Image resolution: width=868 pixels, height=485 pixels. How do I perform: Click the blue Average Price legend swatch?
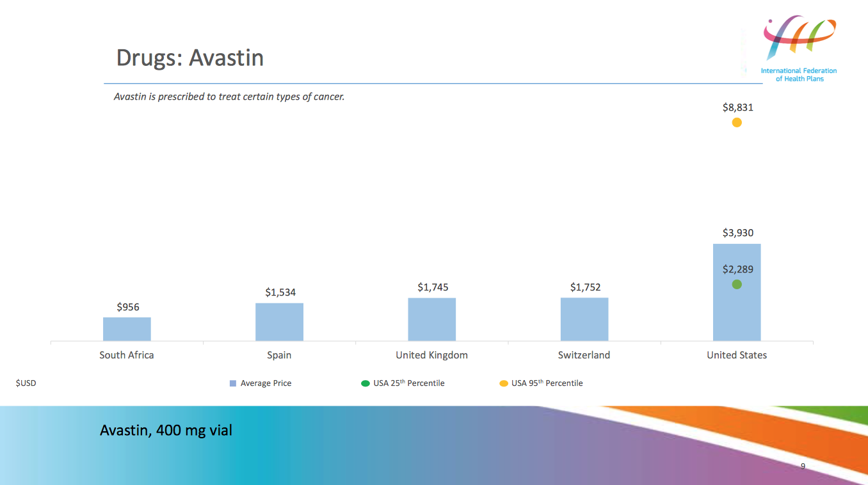233,383
